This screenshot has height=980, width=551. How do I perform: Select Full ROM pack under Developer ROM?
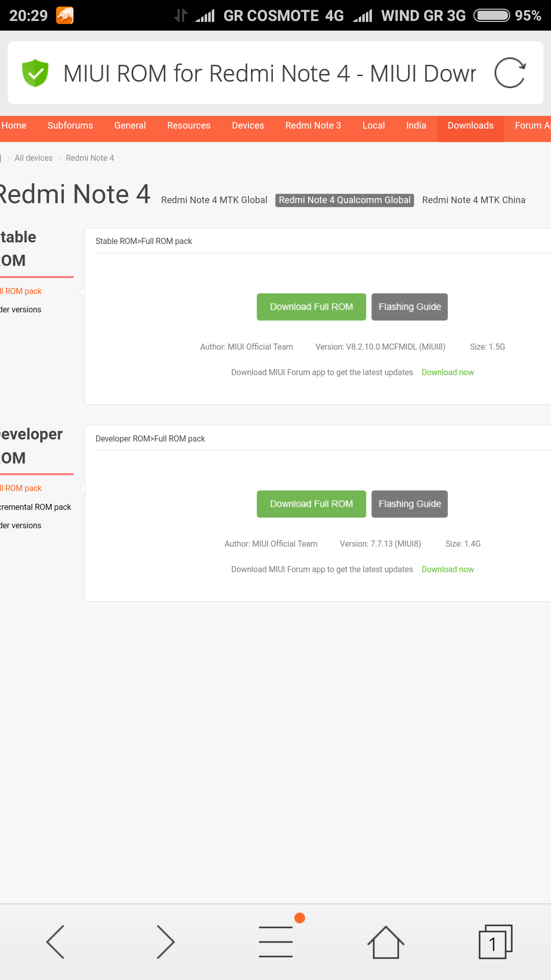21,488
